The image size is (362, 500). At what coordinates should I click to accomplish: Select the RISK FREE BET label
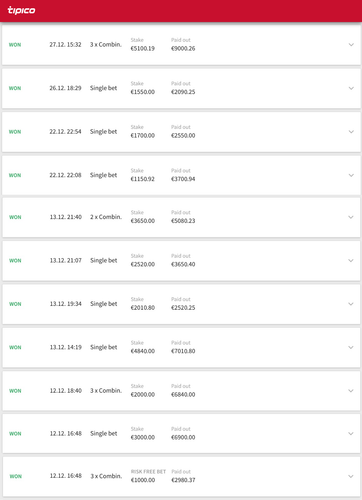148,472
